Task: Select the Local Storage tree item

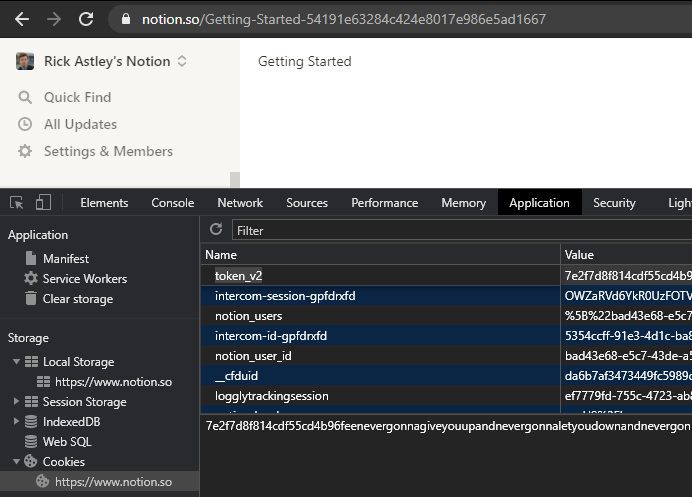Action: [x=78, y=361]
